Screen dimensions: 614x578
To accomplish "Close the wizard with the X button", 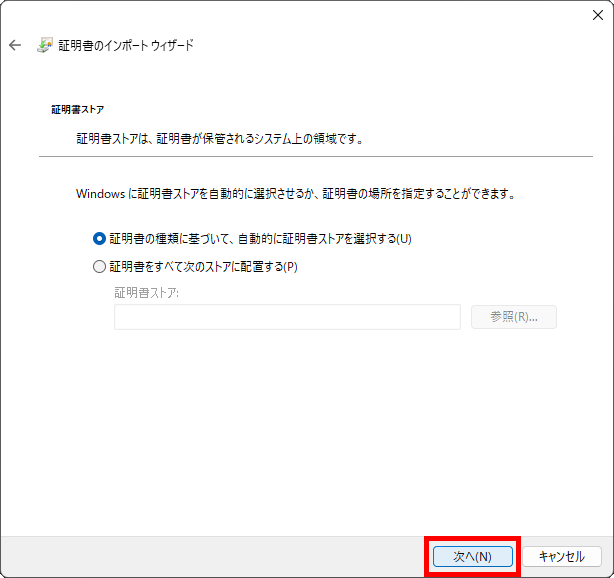I will (x=598, y=15).
